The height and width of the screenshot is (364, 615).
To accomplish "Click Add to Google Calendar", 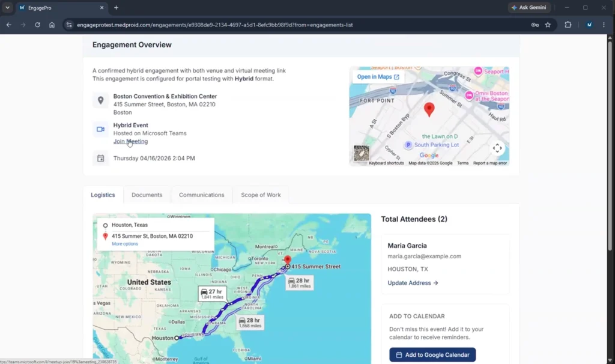I will coord(432,354).
